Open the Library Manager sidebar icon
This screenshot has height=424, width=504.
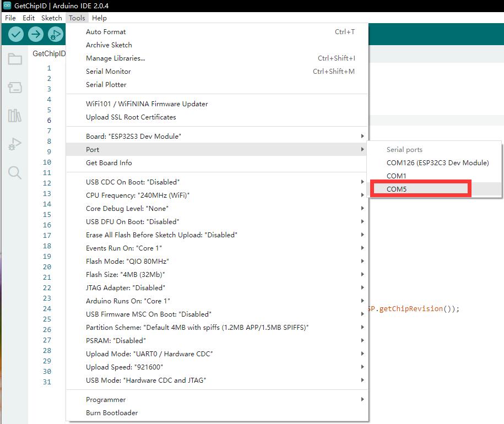click(15, 116)
